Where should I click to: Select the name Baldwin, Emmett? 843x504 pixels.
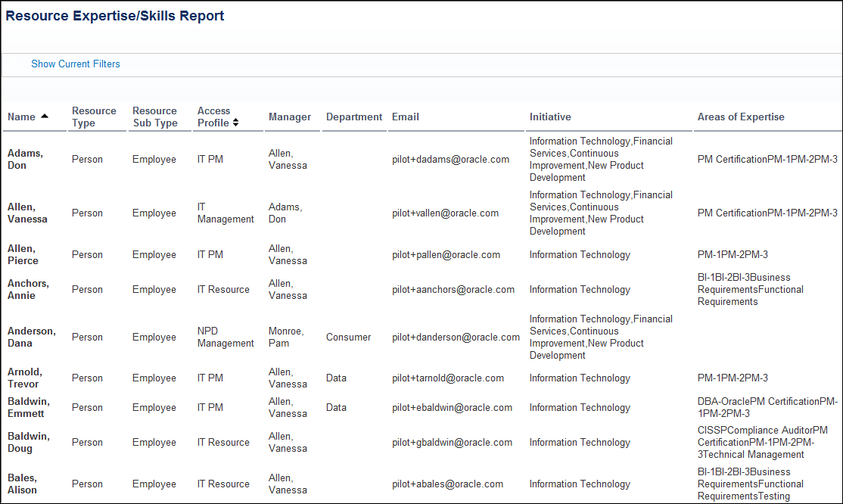tap(29, 408)
